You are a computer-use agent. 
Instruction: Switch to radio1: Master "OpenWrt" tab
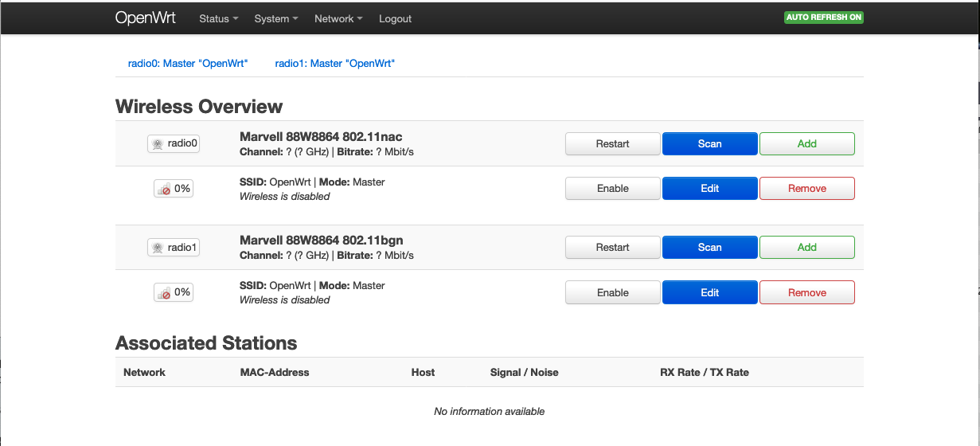pyautogui.click(x=335, y=63)
